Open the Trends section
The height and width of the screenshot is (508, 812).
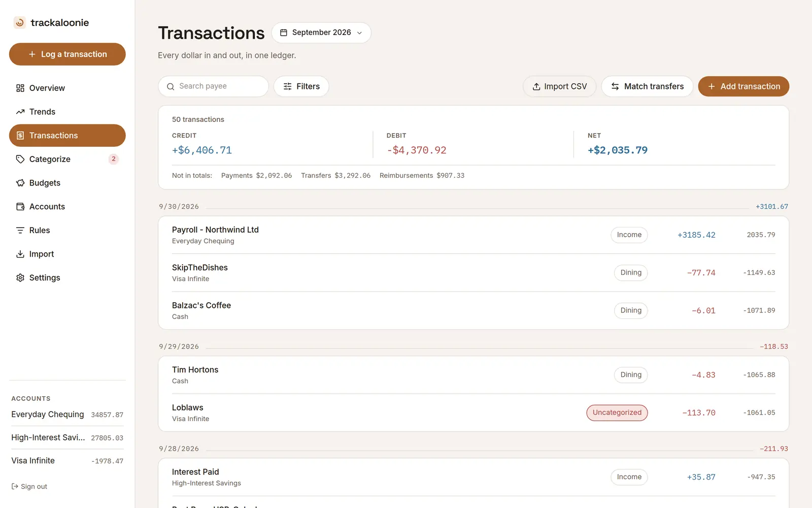(67, 112)
